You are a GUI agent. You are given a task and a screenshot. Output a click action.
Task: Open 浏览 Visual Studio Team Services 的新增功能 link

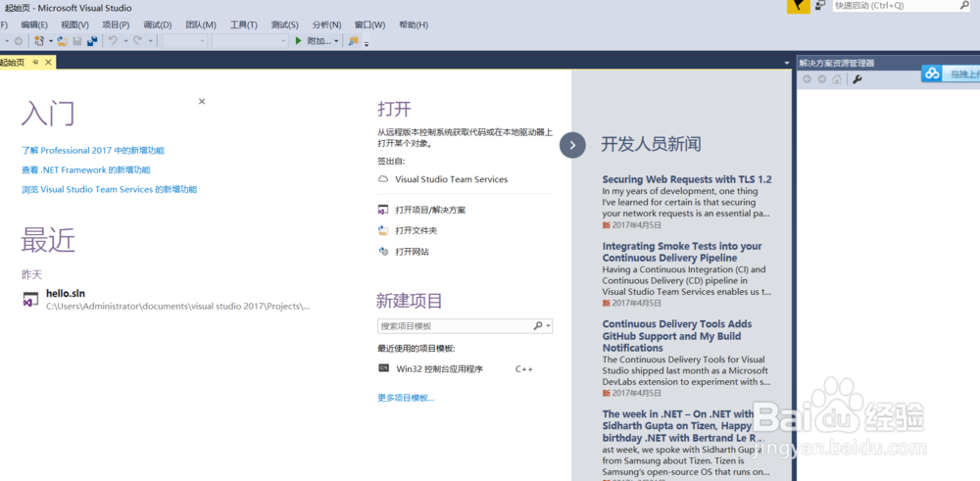110,189
